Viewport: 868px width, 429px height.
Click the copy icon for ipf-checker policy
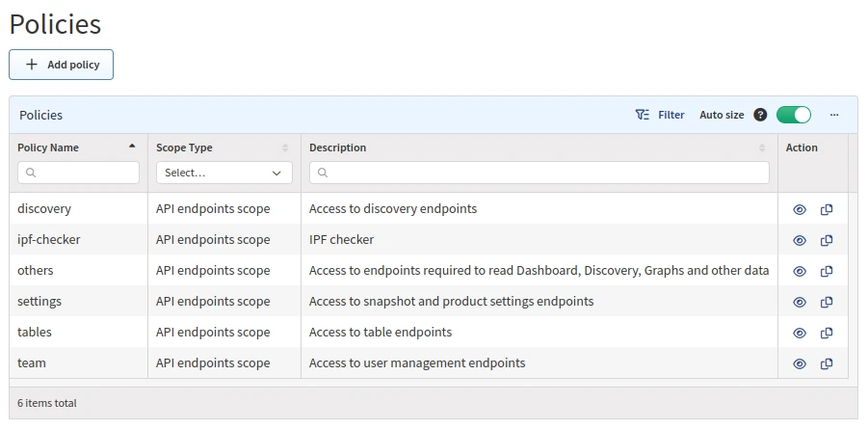coord(827,240)
